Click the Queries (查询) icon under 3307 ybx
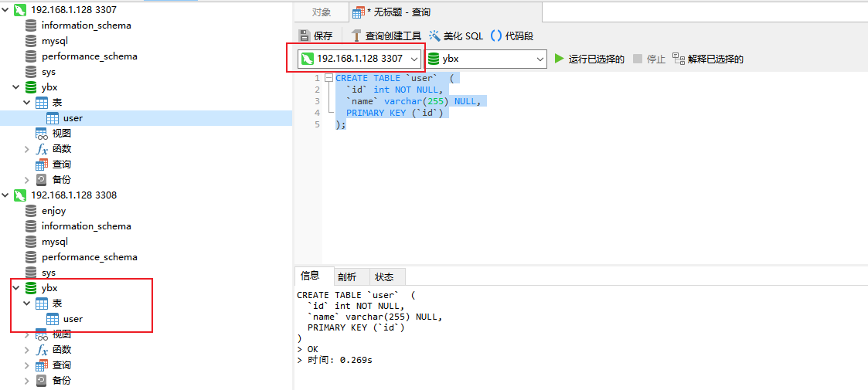 coord(42,164)
